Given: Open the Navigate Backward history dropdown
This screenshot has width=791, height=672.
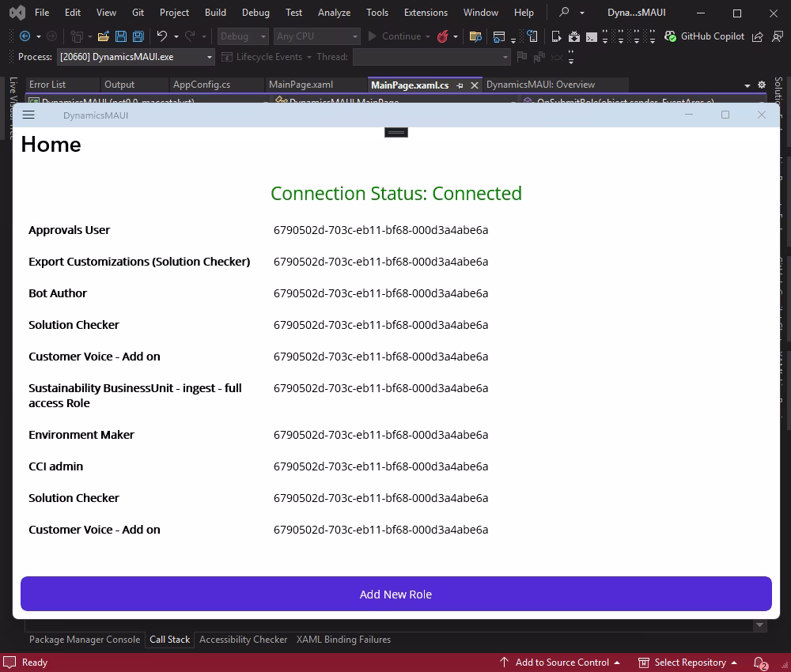Looking at the screenshot, I should click(38, 37).
